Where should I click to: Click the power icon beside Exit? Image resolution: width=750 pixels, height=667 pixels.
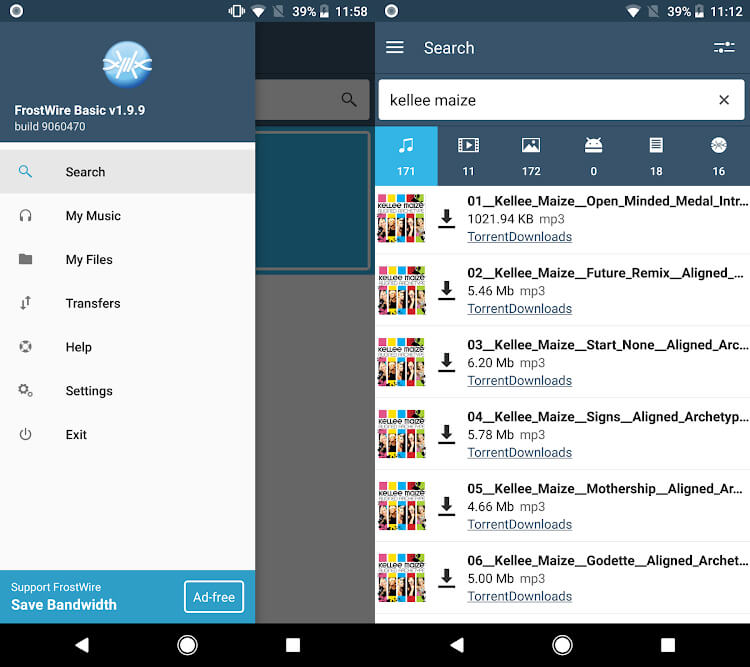click(25, 434)
